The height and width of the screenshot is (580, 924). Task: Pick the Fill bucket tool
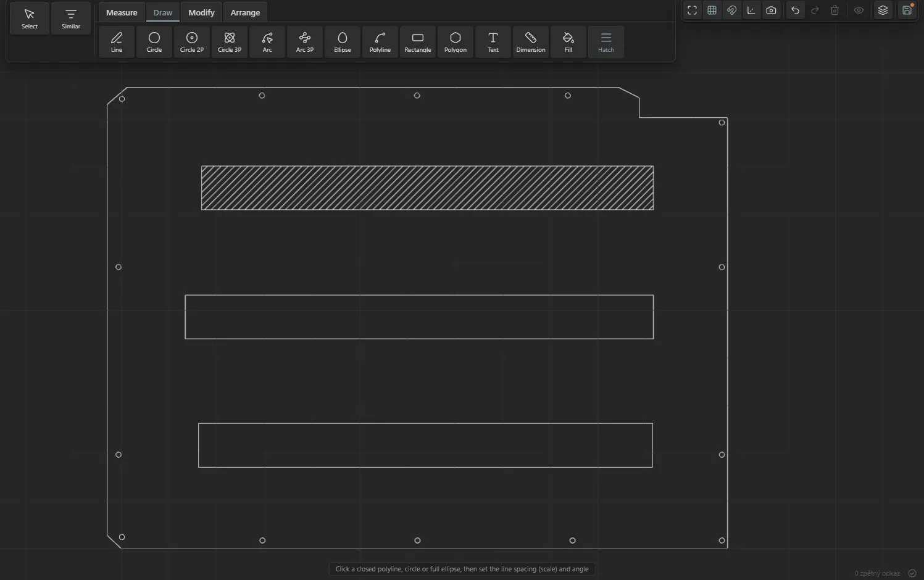click(x=568, y=42)
